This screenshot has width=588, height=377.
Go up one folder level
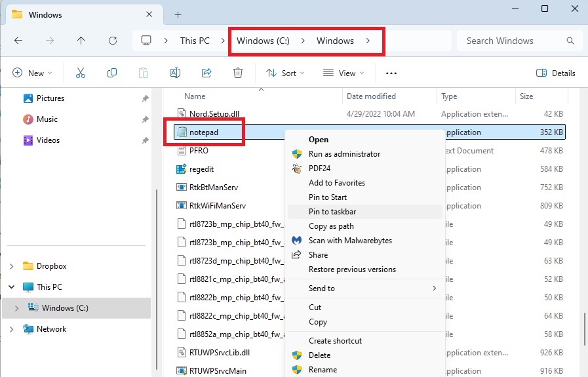pyautogui.click(x=81, y=41)
